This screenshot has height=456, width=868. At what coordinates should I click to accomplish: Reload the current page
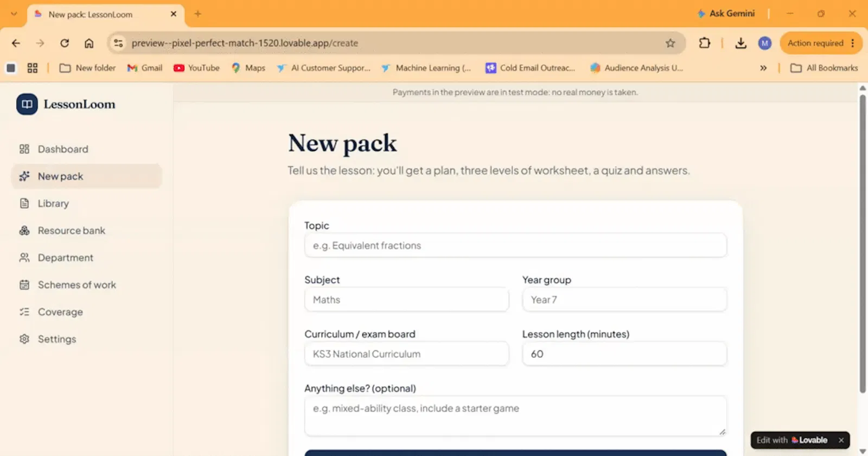point(65,43)
